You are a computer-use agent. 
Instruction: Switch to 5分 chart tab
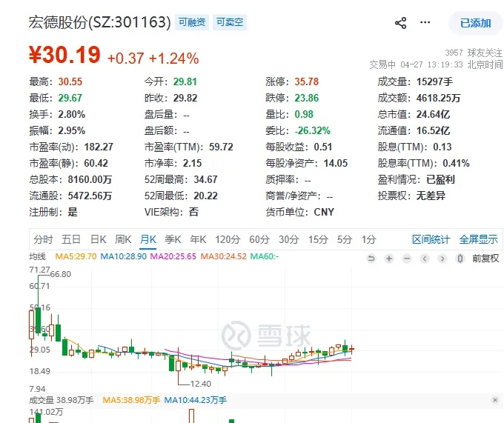click(x=345, y=239)
